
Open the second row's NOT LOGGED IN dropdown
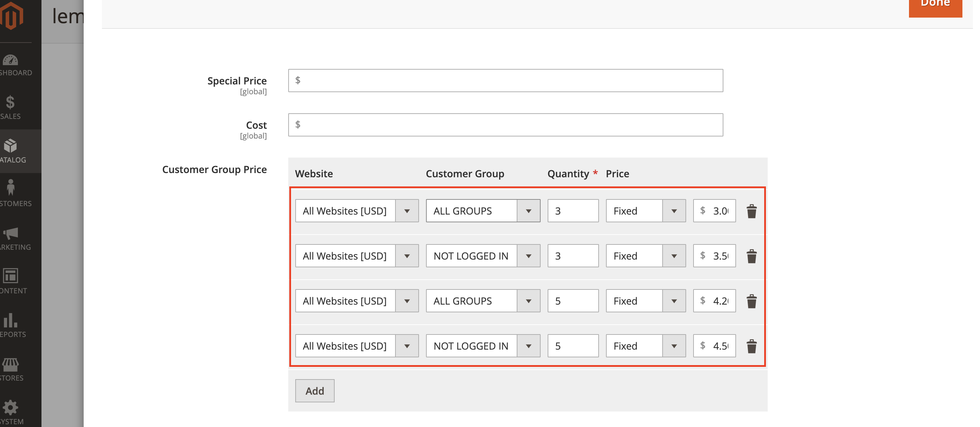click(482, 256)
